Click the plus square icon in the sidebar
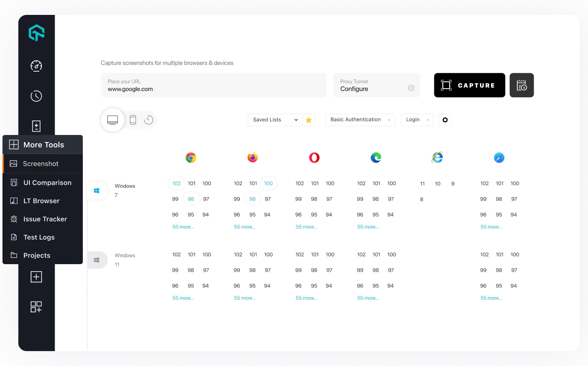588x366 pixels. [36, 277]
